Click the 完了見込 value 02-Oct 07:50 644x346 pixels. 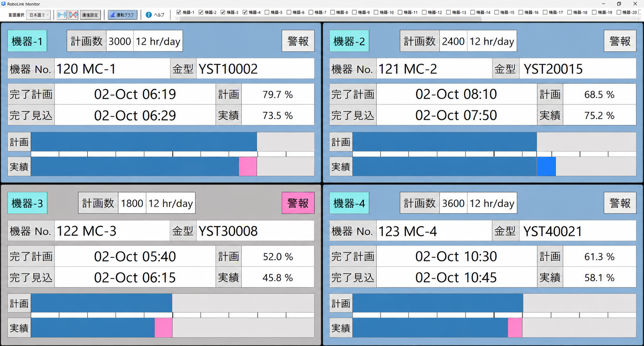456,115
